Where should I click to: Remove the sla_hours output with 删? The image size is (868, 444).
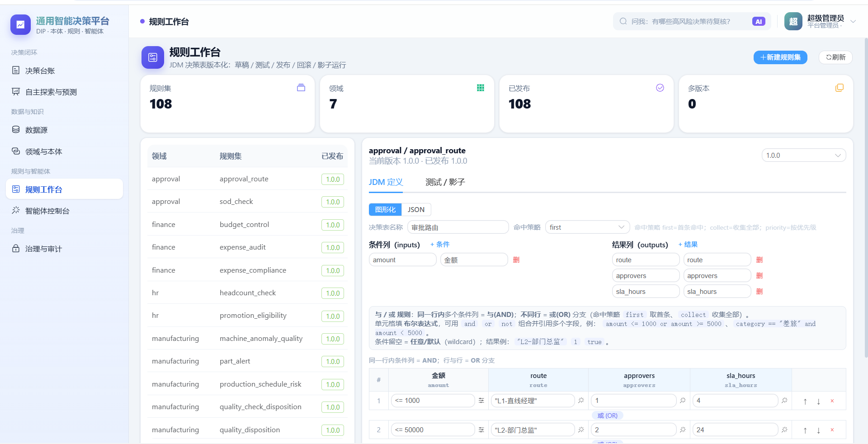coord(759,292)
